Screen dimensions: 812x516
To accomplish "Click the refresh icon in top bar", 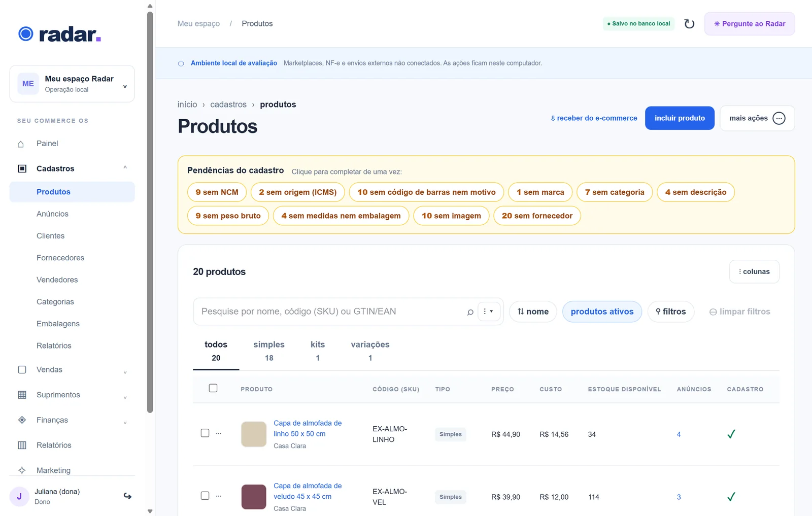I will point(689,24).
